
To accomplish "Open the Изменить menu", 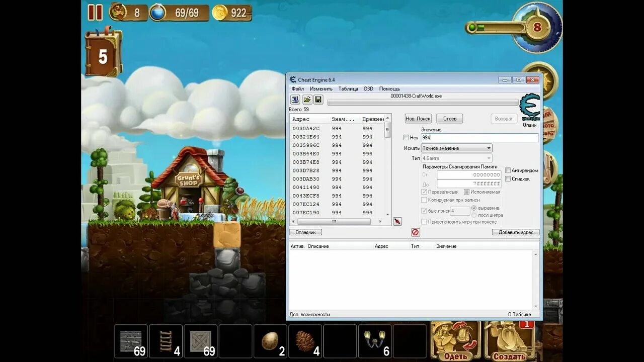I will 321,88.
